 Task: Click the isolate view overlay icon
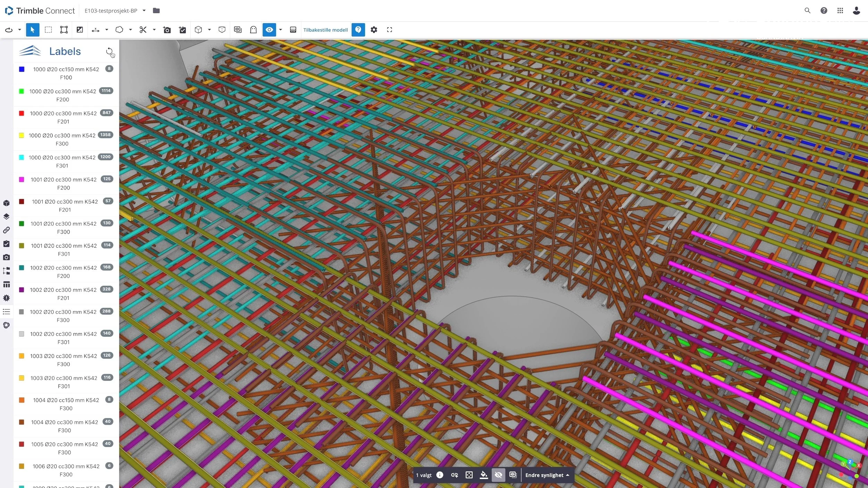238,30
